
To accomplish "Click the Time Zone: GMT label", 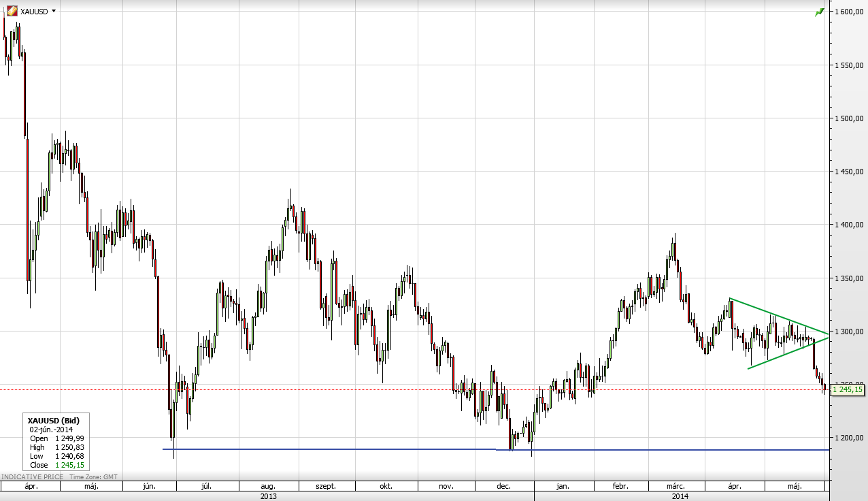I will tap(92, 476).
